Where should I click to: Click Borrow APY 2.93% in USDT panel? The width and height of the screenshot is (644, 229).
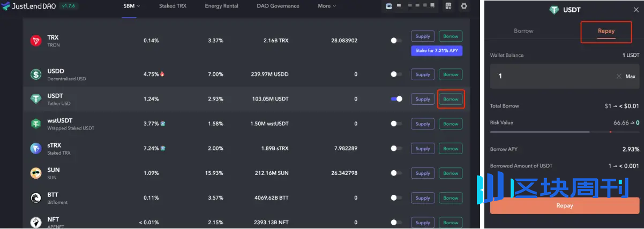(631, 149)
